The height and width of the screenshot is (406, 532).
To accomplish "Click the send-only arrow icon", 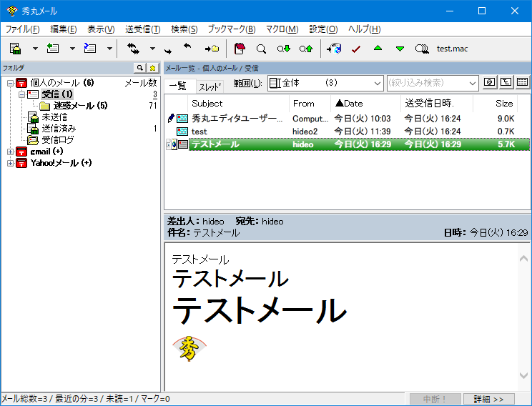I will click(168, 51).
